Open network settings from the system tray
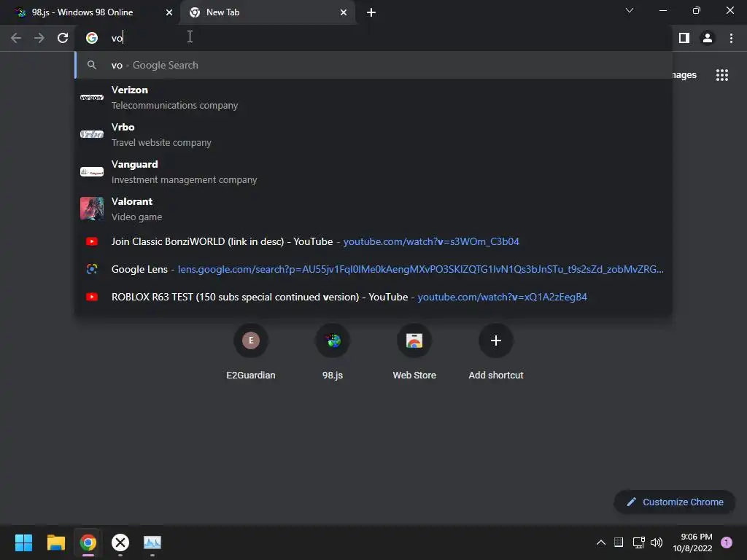The height and width of the screenshot is (560, 747). click(x=638, y=542)
